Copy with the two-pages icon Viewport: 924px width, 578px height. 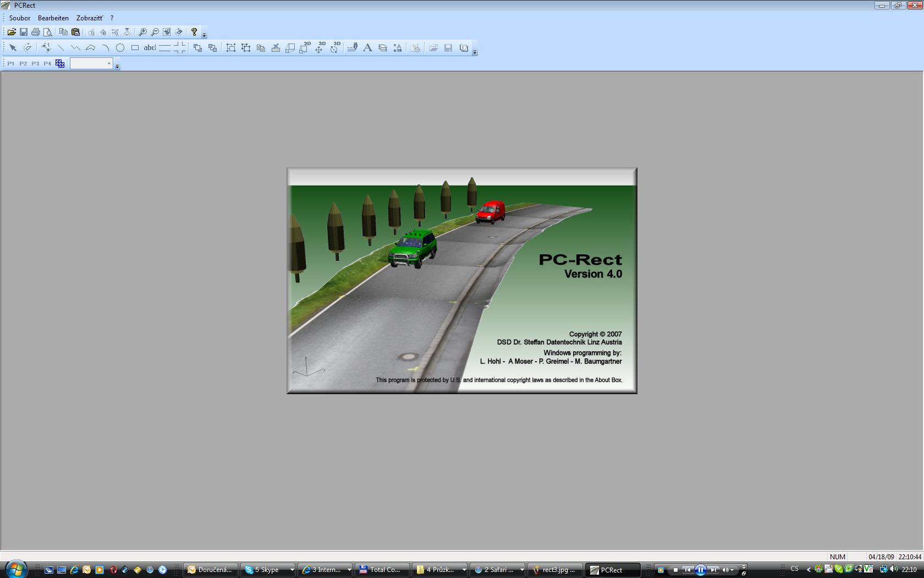63,32
